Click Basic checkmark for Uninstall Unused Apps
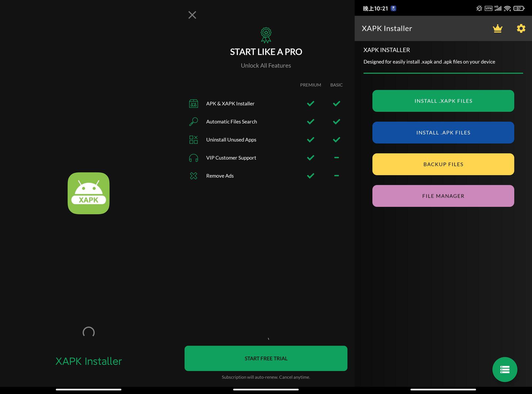532x394 pixels. click(337, 140)
